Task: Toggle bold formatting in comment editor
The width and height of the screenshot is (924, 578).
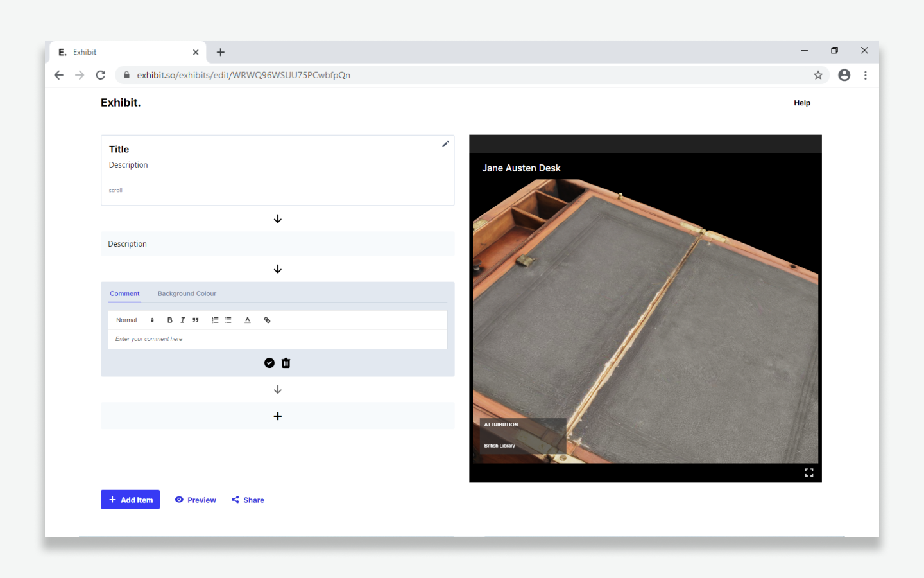Action: [x=169, y=320]
